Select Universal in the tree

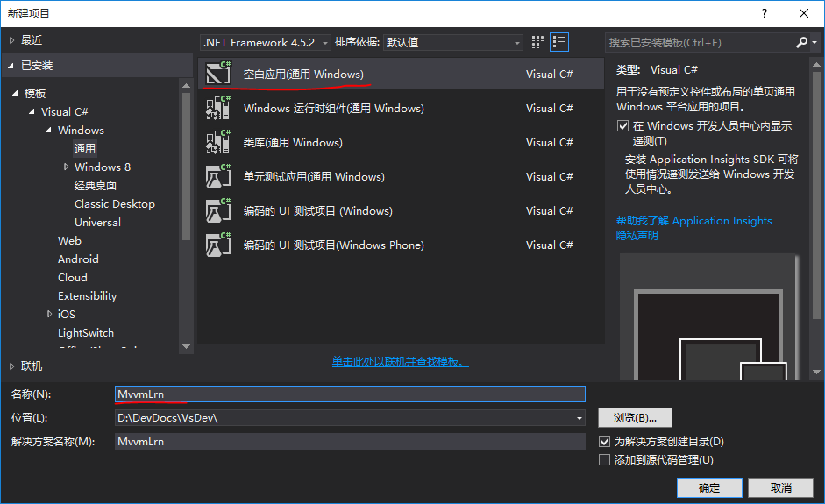(x=97, y=222)
